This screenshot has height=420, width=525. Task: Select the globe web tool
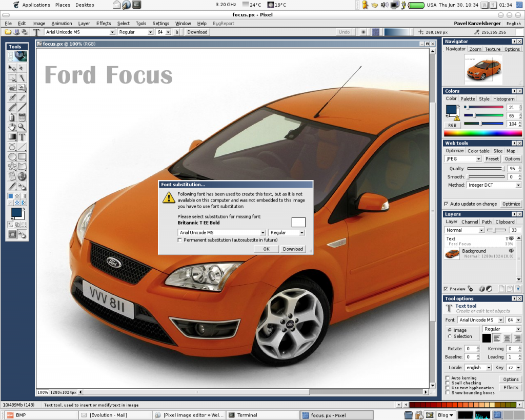22,176
